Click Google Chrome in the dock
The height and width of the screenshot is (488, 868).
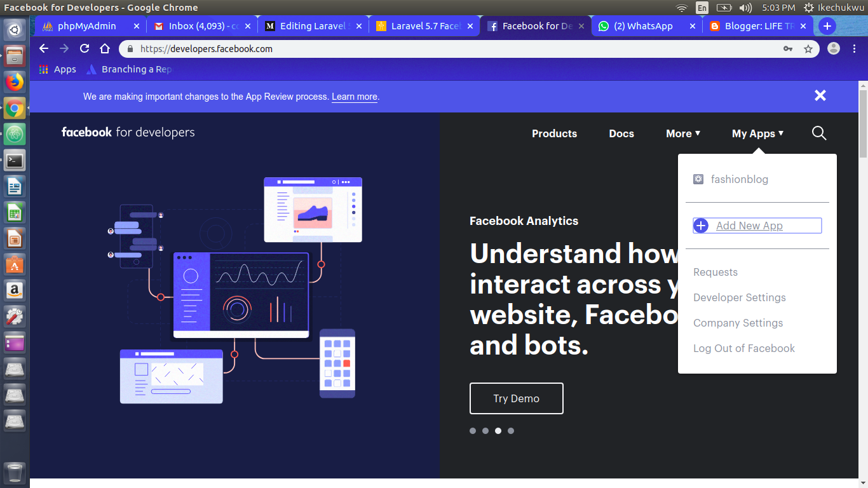[15, 109]
